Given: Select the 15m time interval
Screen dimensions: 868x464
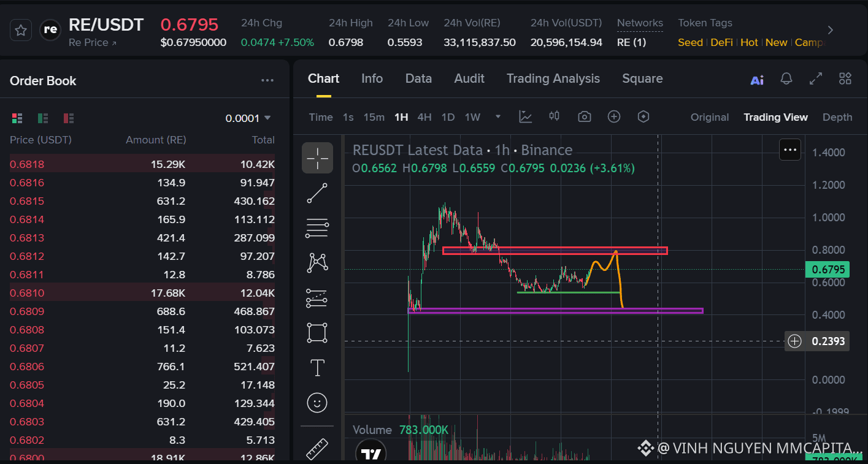Looking at the screenshot, I should [x=374, y=117].
